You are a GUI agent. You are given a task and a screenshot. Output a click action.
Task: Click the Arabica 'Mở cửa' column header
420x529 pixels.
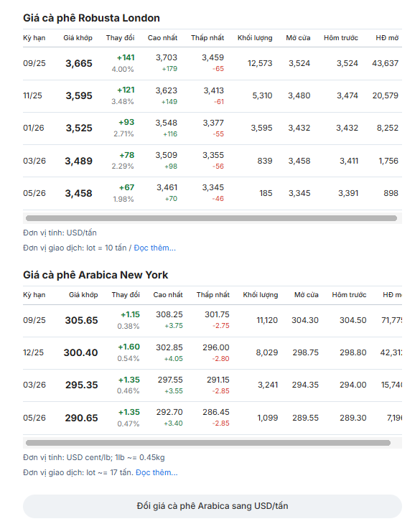[x=307, y=295]
